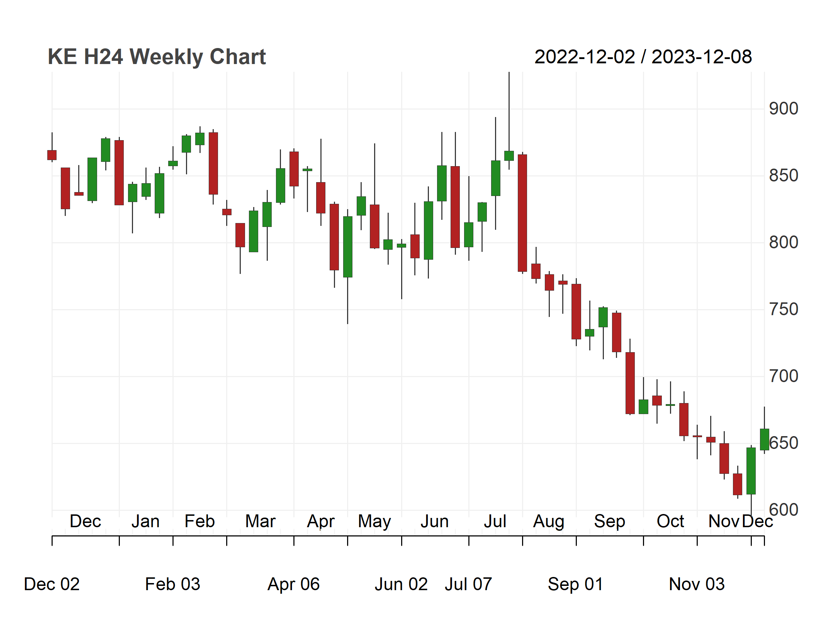Select the Aug month label

tap(549, 522)
